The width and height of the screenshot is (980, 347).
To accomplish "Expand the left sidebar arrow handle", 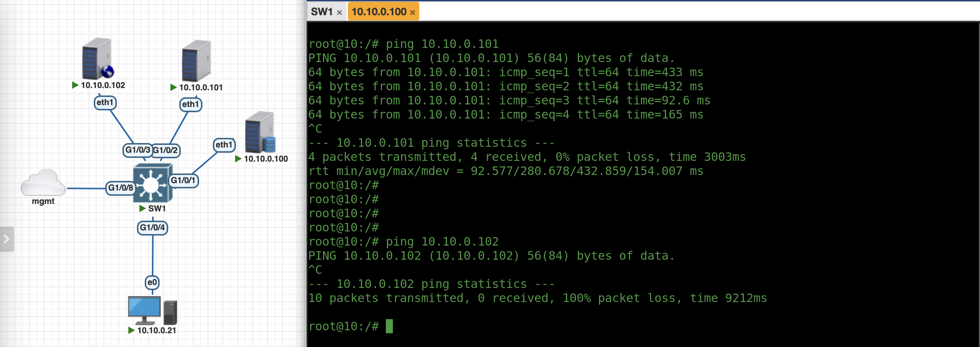I will tap(6, 239).
